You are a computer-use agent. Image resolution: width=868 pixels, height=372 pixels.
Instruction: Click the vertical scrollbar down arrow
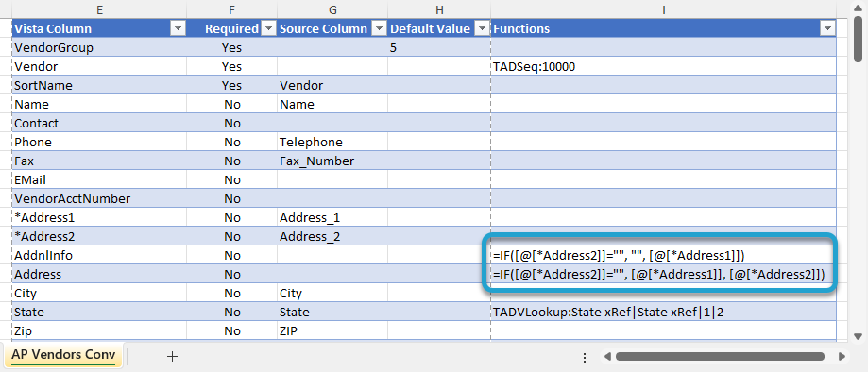858,336
